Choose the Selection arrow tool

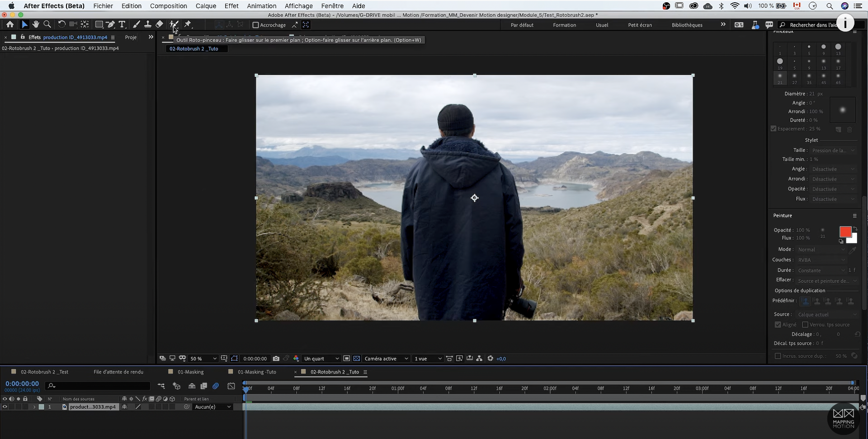[24, 24]
